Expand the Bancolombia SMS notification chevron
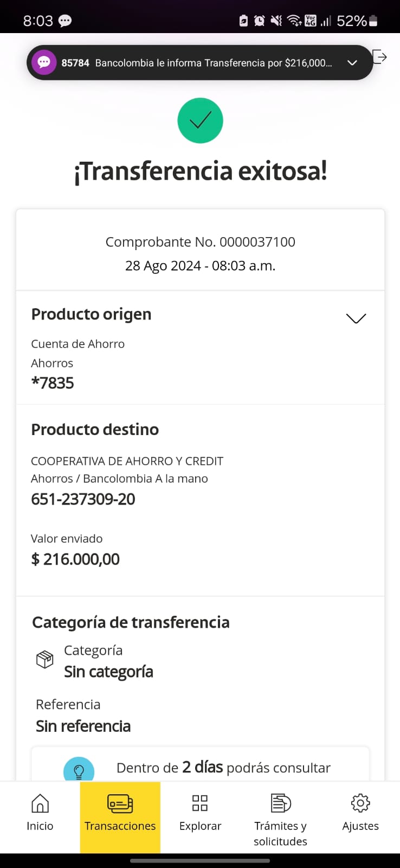 352,63
